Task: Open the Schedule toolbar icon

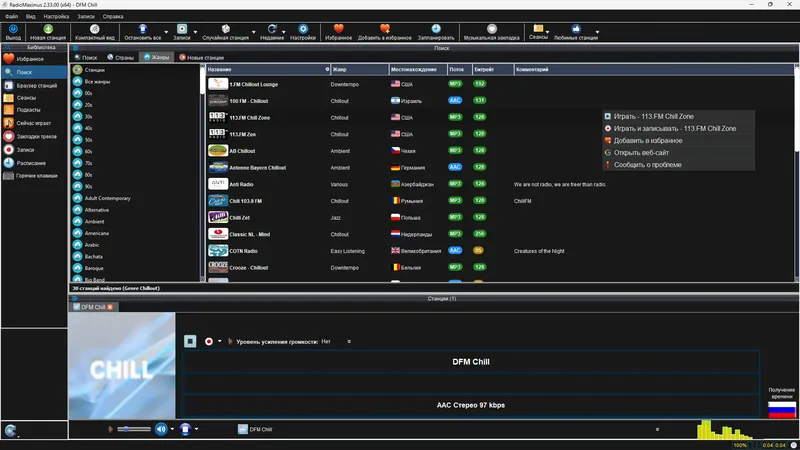Action: click(x=436, y=29)
